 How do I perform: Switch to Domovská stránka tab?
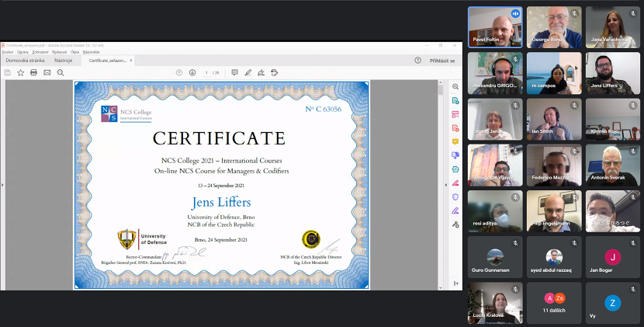[25, 61]
